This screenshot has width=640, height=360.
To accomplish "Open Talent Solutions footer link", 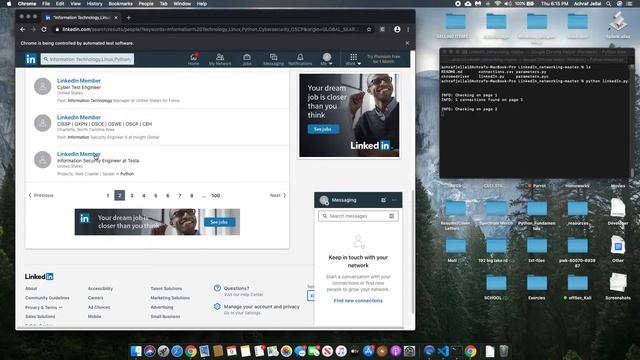I will (x=166, y=289).
